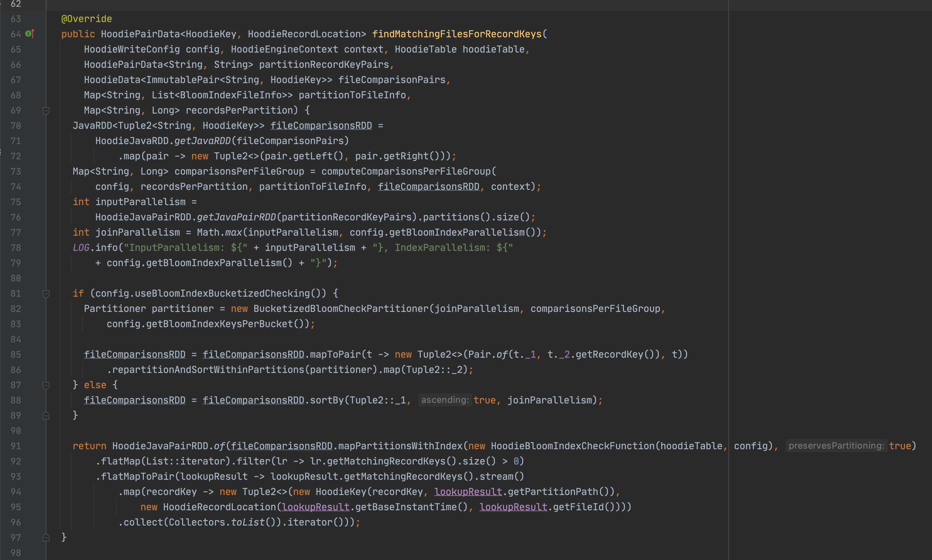
Task: Click the LOG field reference on line 78
Action: pyautogui.click(x=81, y=248)
